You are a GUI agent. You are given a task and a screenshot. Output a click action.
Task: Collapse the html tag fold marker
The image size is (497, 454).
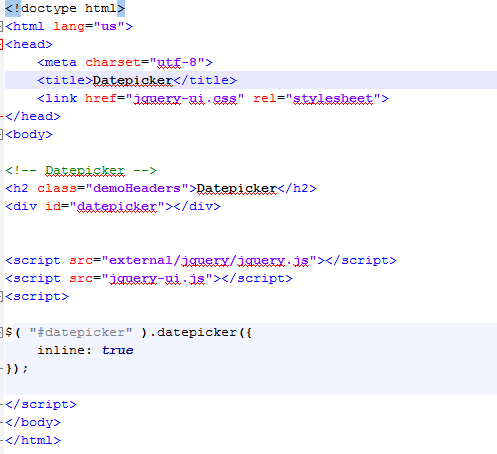pos(1,26)
